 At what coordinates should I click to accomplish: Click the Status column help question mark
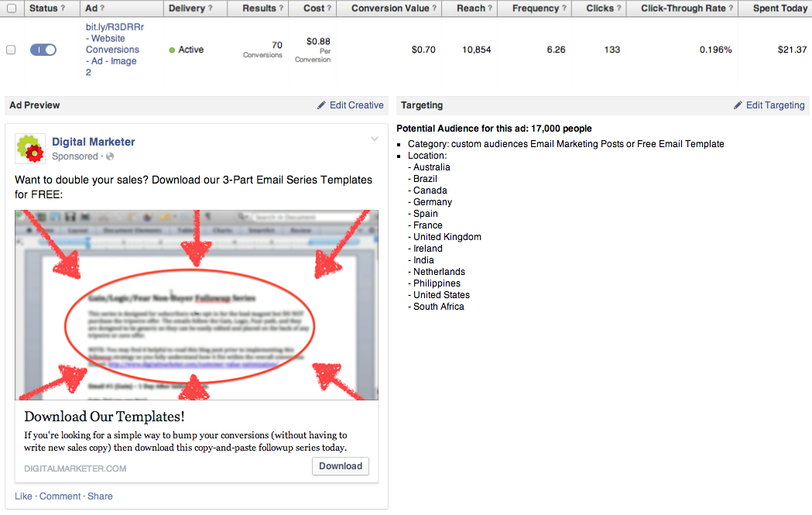coord(63,9)
